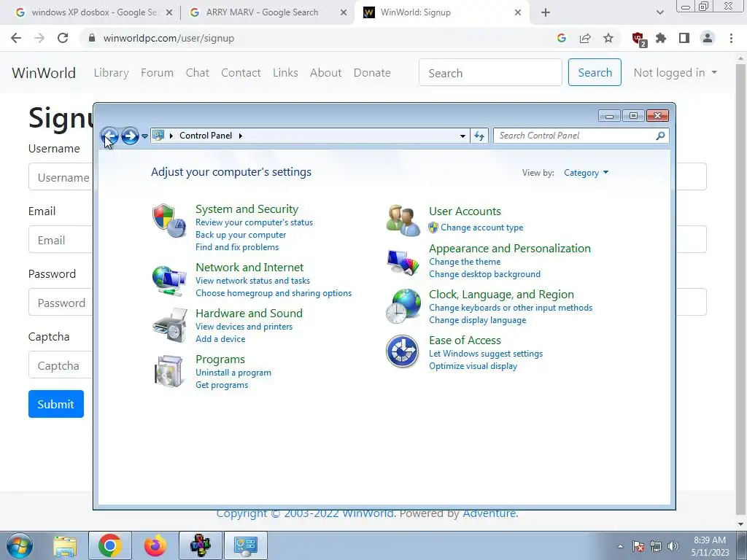This screenshot has height=560, width=747.
Task: Open the Contact page on WinWorld
Action: coord(241,72)
